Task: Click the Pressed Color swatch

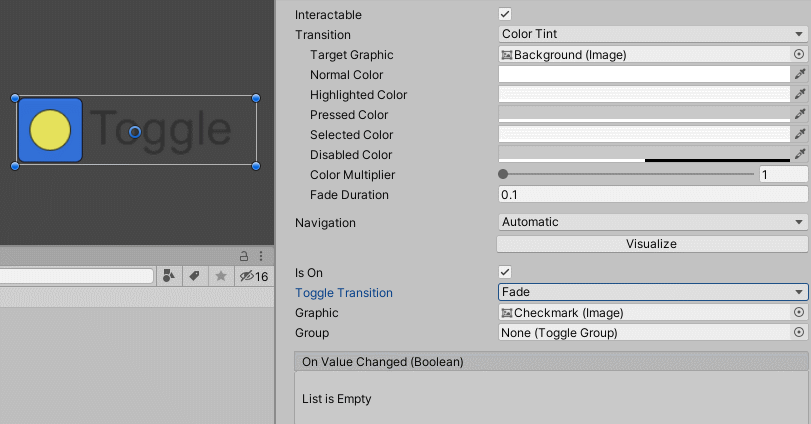Action: [x=644, y=115]
